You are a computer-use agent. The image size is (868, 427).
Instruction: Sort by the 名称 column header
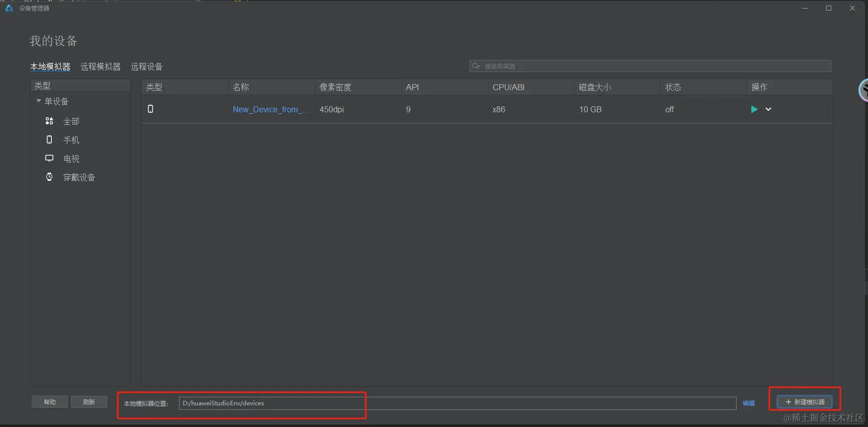pyautogui.click(x=271, y=87)
